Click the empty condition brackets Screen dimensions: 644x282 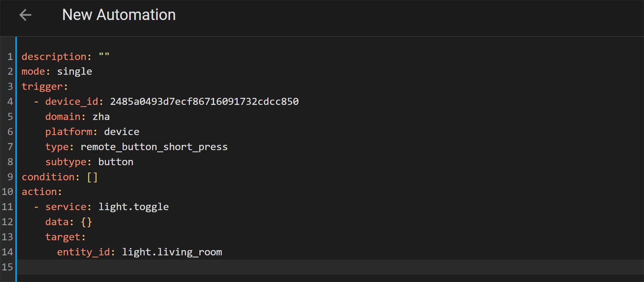coord(92,177)
